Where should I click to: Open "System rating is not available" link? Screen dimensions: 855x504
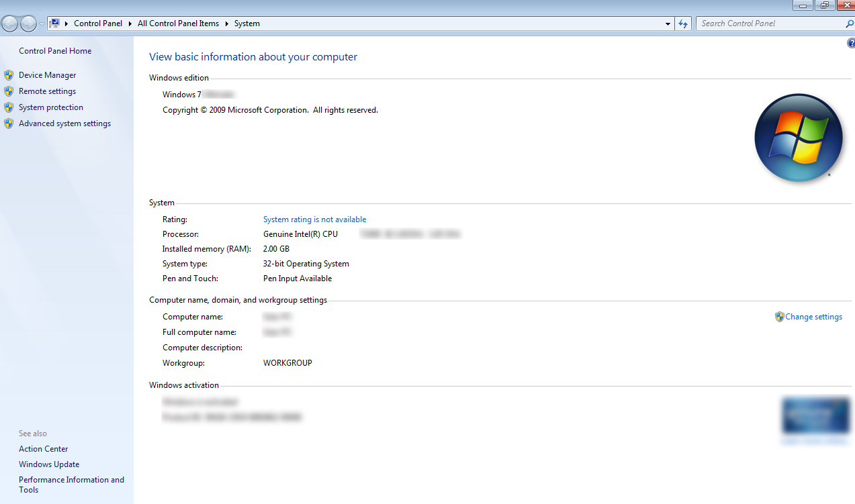[x=314, y=219]
